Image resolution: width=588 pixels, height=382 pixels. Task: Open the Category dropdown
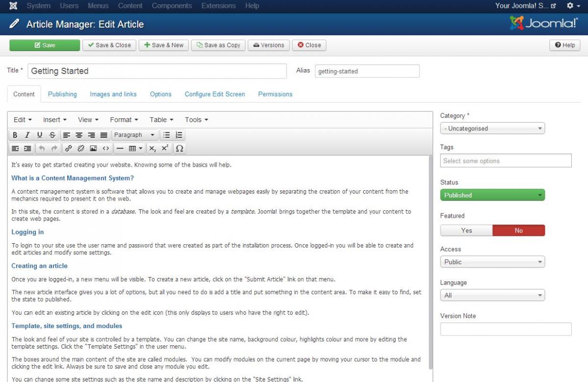point(492,128)
